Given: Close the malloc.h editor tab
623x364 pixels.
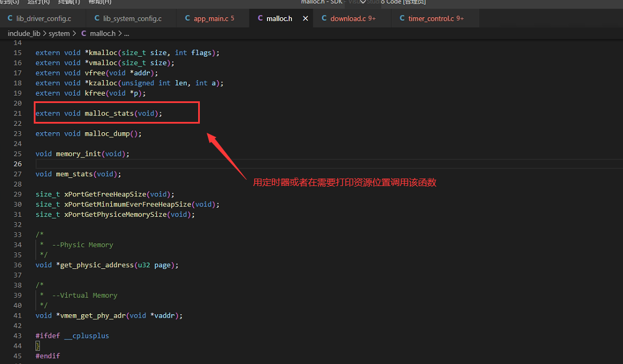Looking at the screenshot, I should tap(305, 18).
